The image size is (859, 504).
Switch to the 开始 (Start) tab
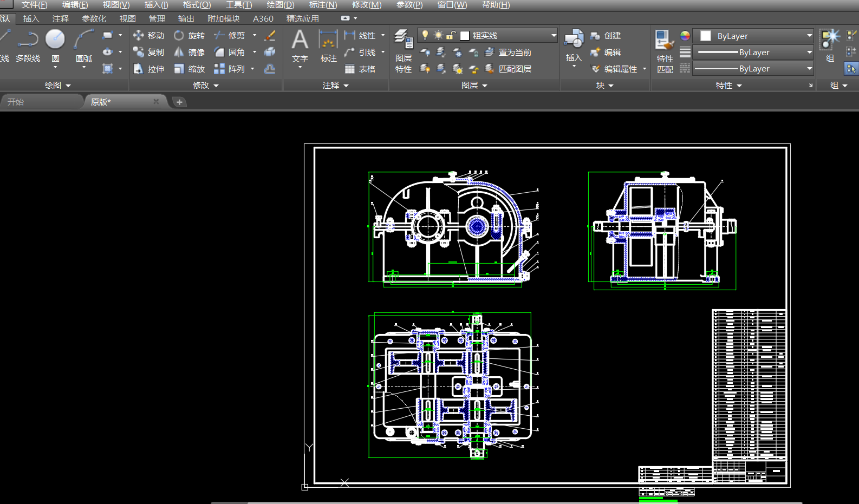[x=16, y=102]
